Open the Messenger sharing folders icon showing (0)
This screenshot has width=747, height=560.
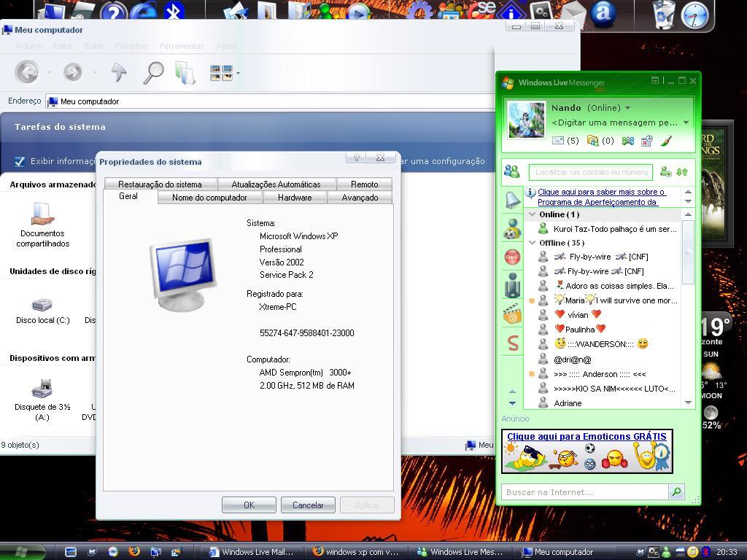pos(592,141)
